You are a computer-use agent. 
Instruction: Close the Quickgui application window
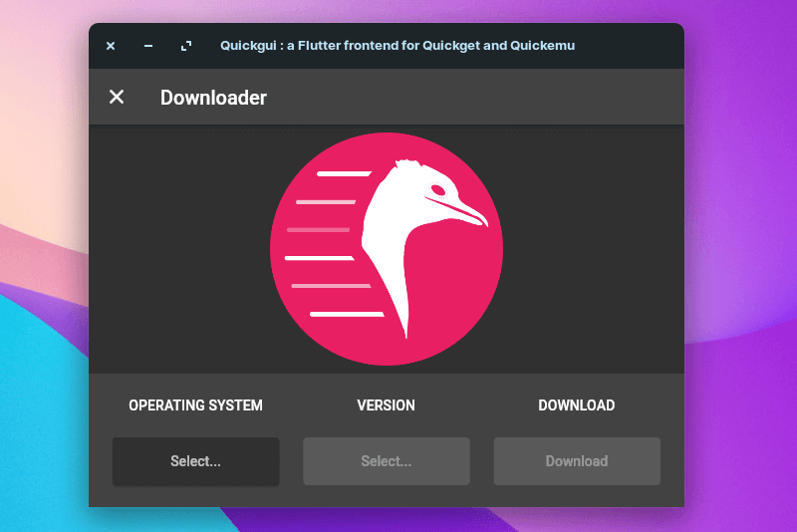[x=111, y=46]
